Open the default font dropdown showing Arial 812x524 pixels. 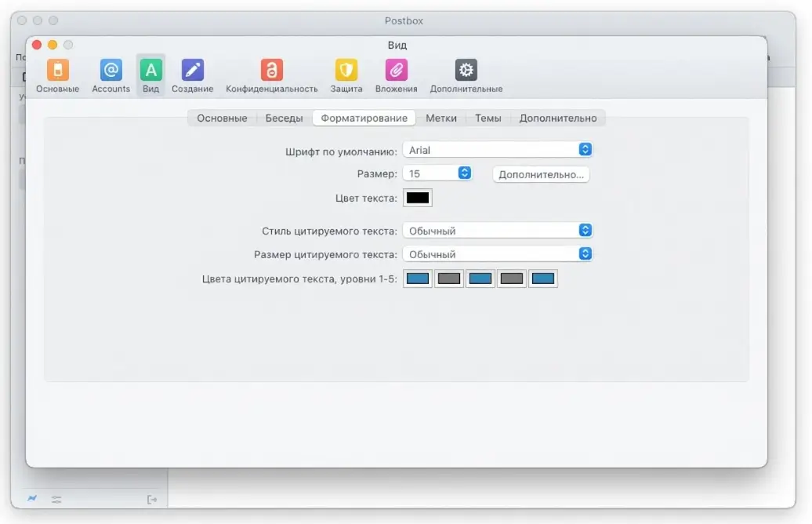[x=498, y=150]
